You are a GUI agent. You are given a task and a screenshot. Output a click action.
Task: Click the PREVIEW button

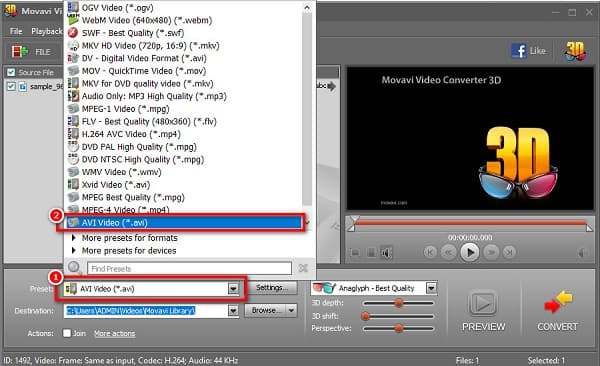click(483, 310)
